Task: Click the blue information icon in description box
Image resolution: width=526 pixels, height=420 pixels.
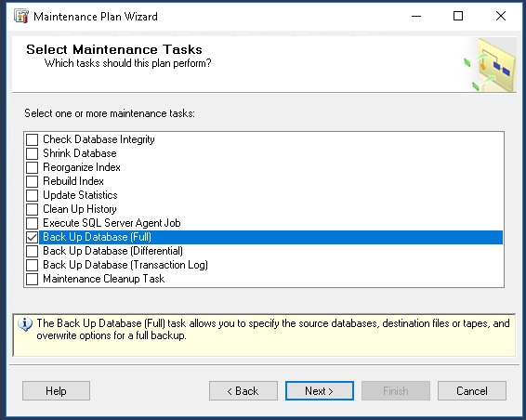Action: (x=25, y=324)
